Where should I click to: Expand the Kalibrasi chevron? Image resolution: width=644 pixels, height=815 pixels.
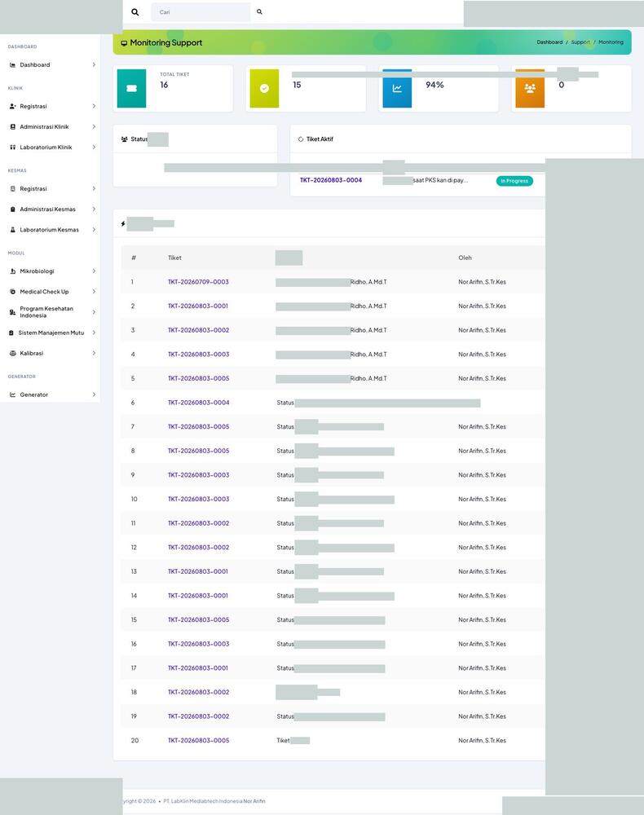tap(94, 354)
